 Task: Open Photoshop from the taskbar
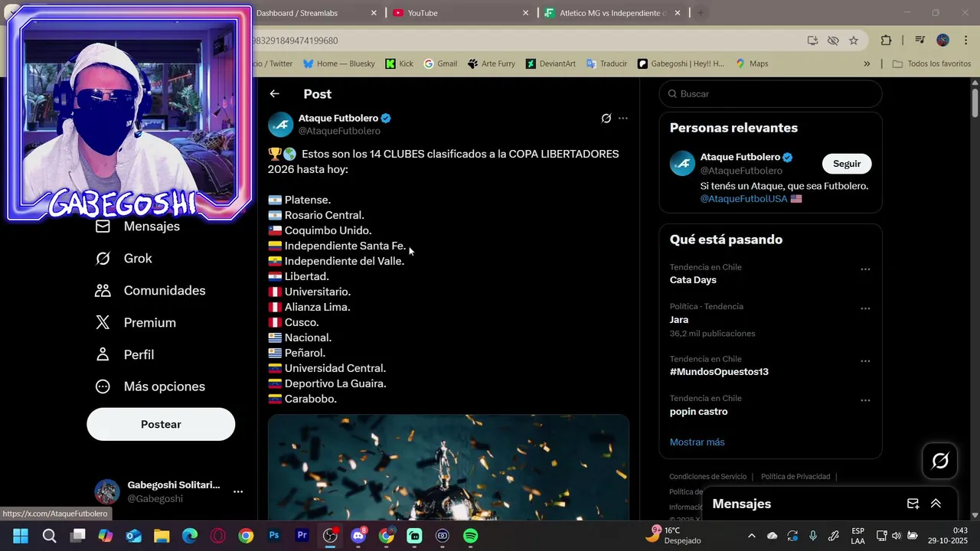click(274, 536)
